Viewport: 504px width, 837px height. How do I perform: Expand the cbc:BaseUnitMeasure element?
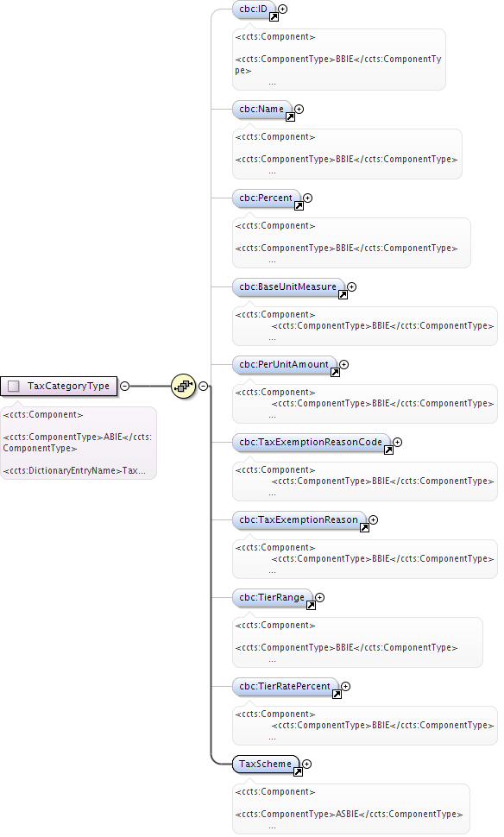point(352,287)
